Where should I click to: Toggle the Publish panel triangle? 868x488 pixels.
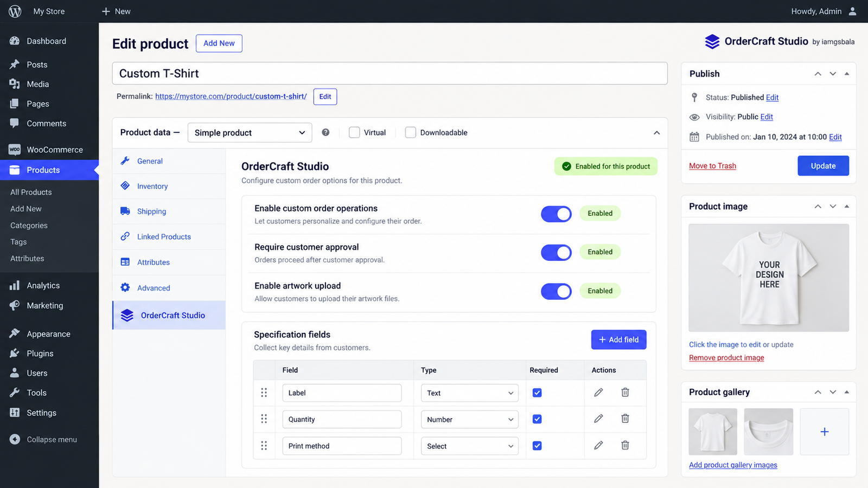coord(847,74)
